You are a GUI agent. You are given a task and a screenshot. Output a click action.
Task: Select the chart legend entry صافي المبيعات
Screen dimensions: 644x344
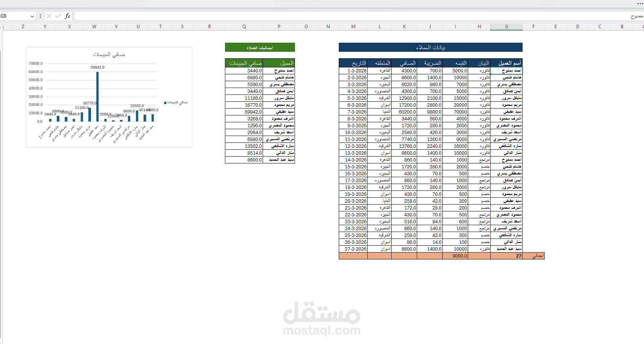(x=176, y=102)
